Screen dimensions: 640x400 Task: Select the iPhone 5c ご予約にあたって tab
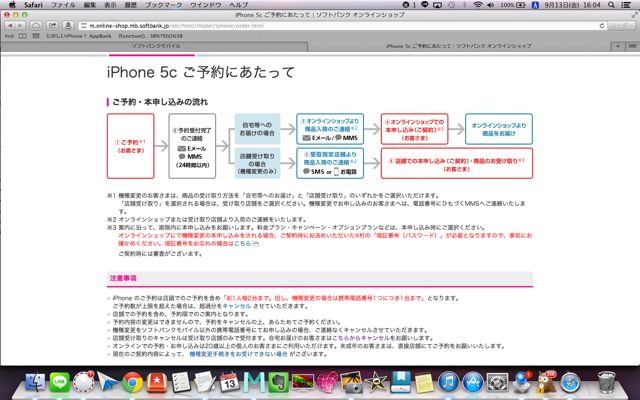click(x=459, y=46)
